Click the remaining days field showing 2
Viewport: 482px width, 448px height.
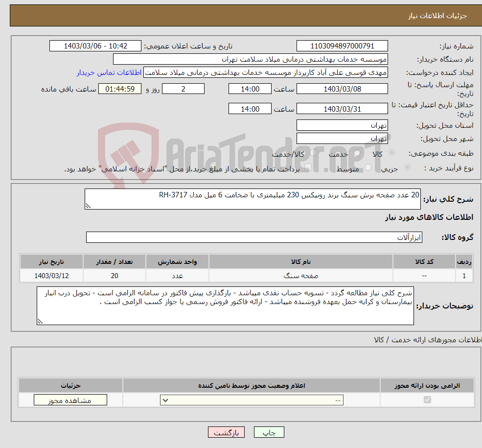[x=183, y=89]
